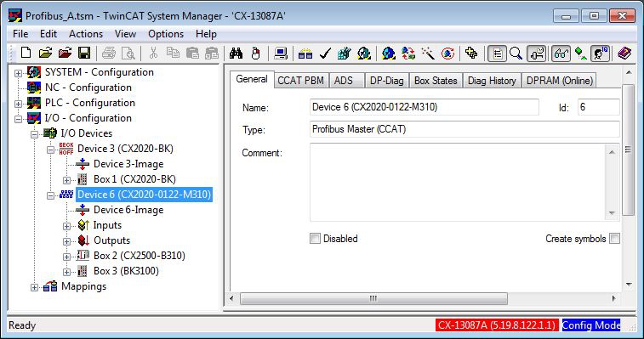Click the Print toolbar icon
Viewport: 644px width, 339px height.
[x=109, y=53]
